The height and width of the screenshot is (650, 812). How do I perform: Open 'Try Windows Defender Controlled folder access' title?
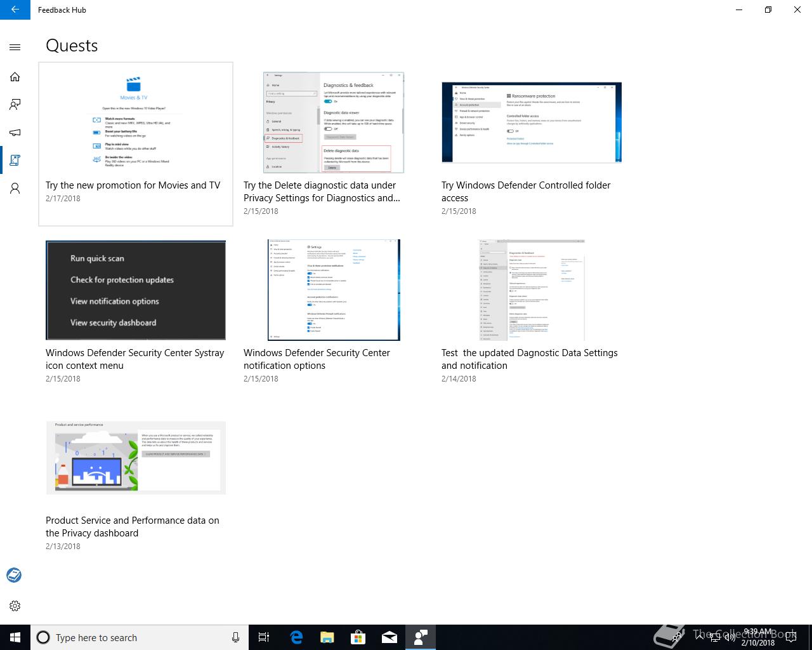click(x=526, y=192)
